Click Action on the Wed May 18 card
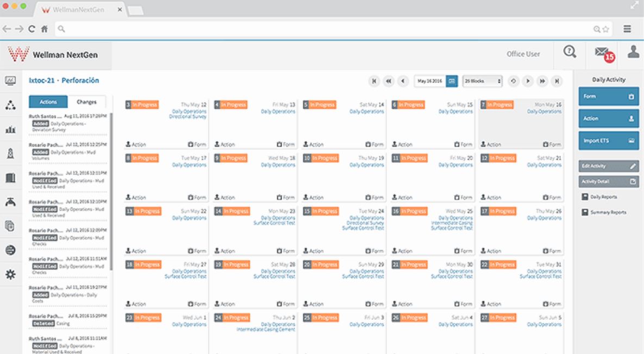644x354 pixels. click(224, 198)
